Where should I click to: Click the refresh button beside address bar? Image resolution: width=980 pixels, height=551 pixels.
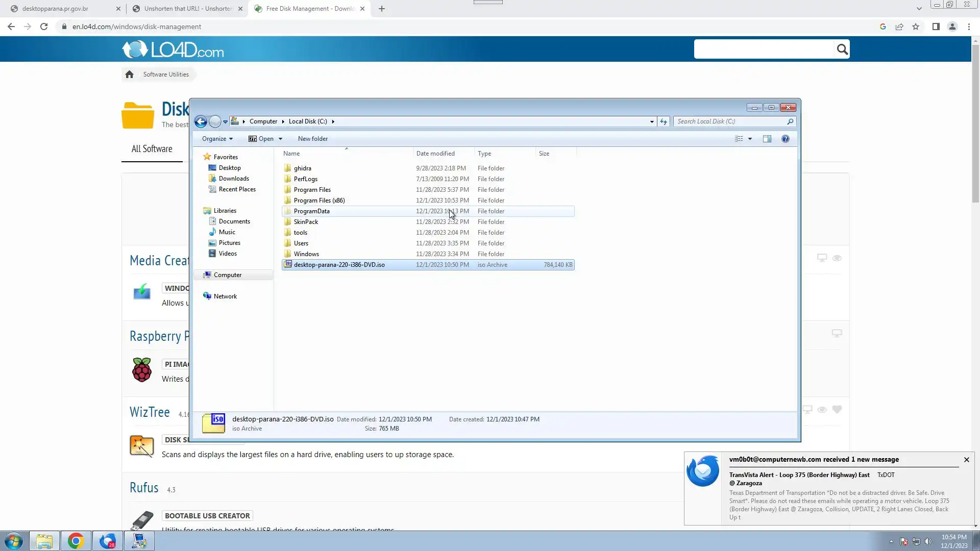tap(663, 121)
